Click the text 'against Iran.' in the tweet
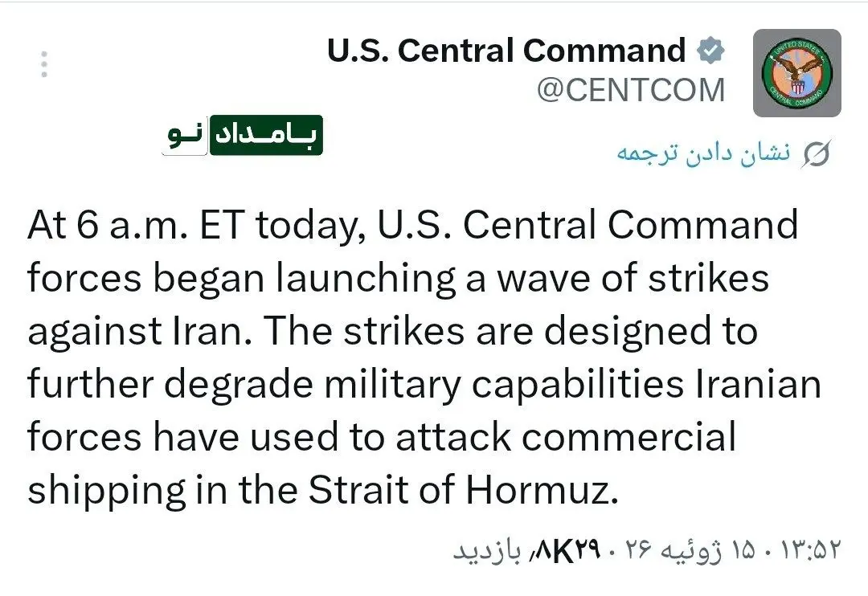The width and height of the screenshot is (868, 596). point(139,331)
